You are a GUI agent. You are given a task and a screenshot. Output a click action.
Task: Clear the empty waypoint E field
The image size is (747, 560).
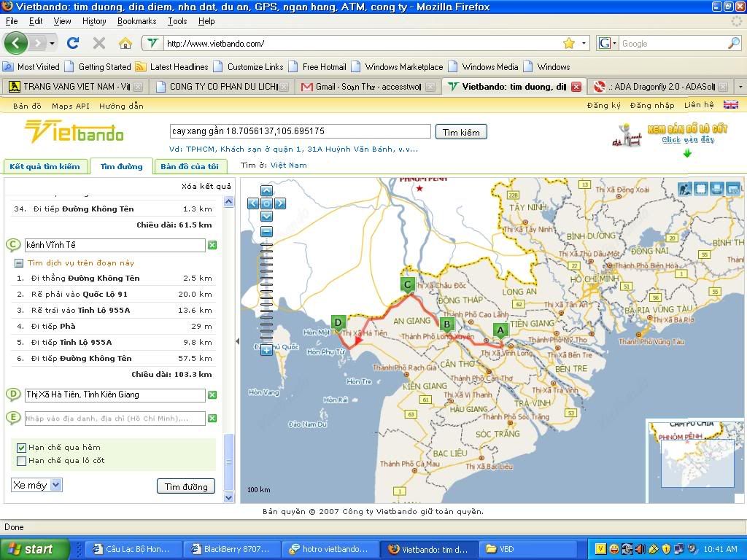[212, 418]
